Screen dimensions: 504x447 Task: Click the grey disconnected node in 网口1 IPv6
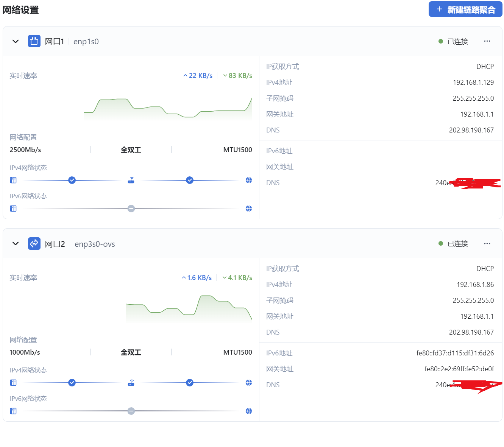click(131, 209)
